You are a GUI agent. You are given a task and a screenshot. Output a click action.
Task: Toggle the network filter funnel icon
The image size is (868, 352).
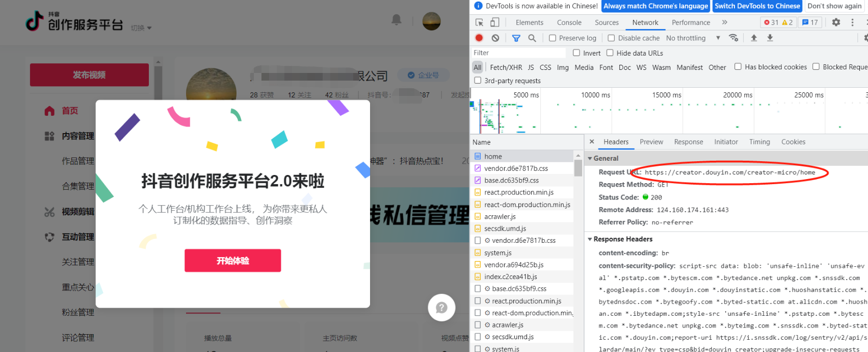point(516,38)
